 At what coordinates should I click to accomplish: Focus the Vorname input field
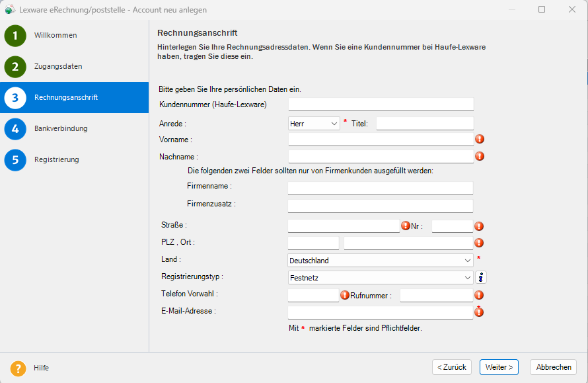click(381, 140)
